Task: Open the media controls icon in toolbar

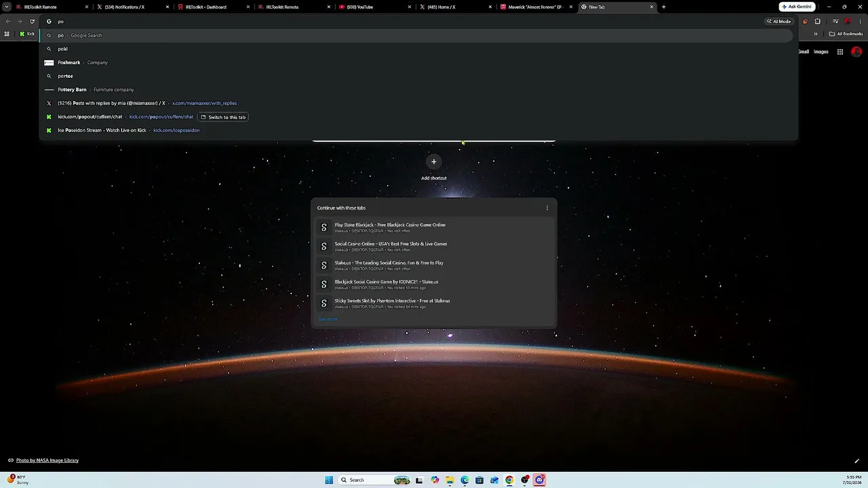Action: pos(835,21)
